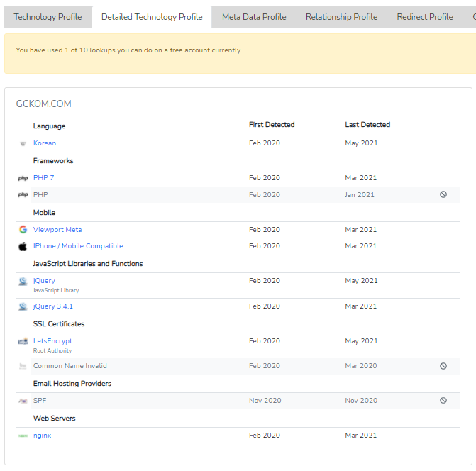476x471 pixels.
Task: Click the Apple icon beside IPhone / Mobile Compatible
Action: [x=23, y=246]
